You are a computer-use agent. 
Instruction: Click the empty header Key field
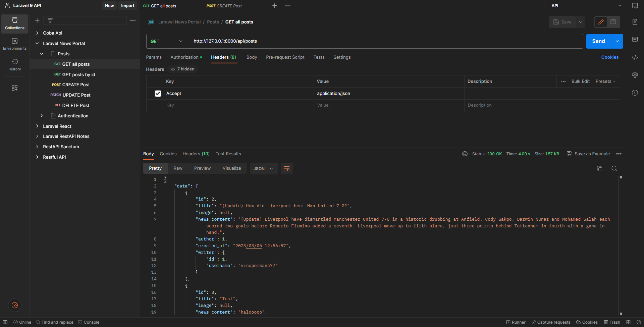(x=238, y=105)
